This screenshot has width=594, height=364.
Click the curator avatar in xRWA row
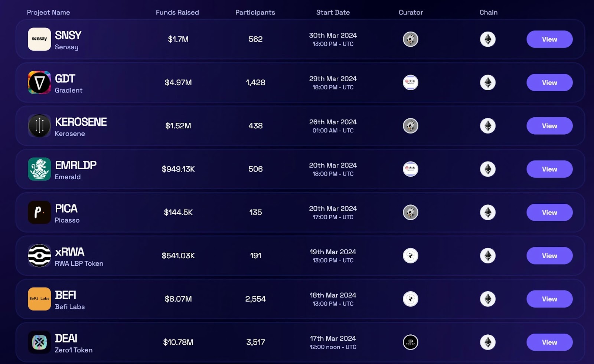[411, 256]
